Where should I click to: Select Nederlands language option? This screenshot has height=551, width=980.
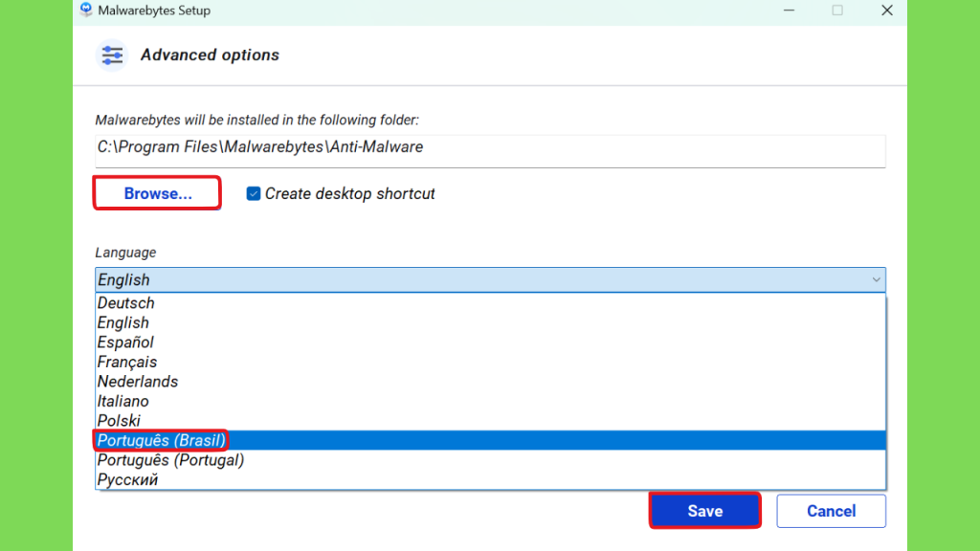click(x=491, y=381)
